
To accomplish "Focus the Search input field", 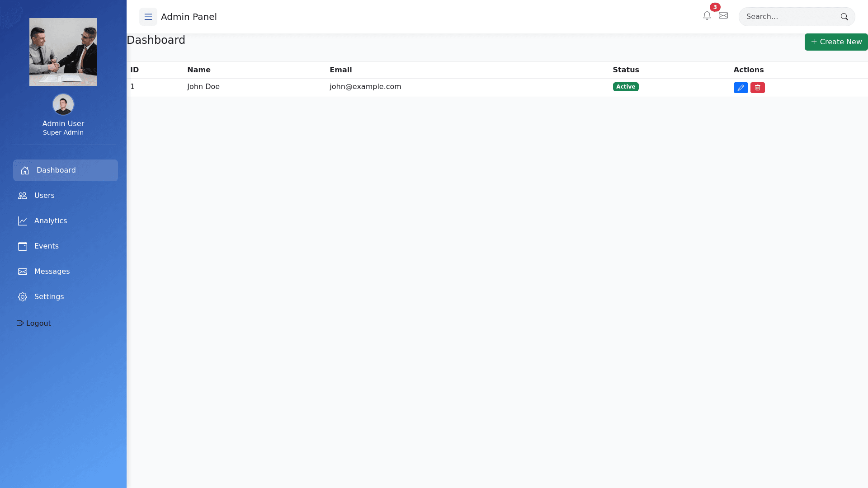I will click(789, 17).
